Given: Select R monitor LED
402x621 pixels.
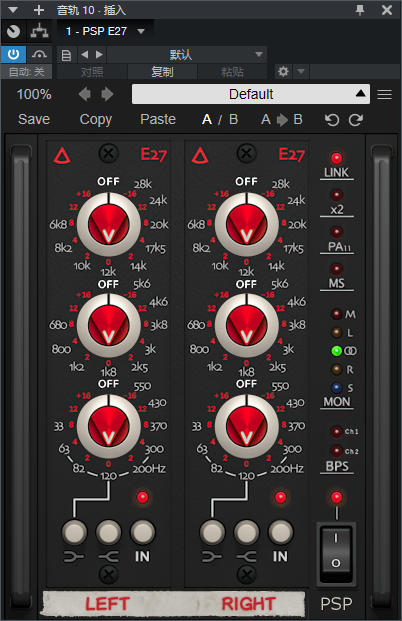Looking at the screenshot, I should [x=336, y=370].
